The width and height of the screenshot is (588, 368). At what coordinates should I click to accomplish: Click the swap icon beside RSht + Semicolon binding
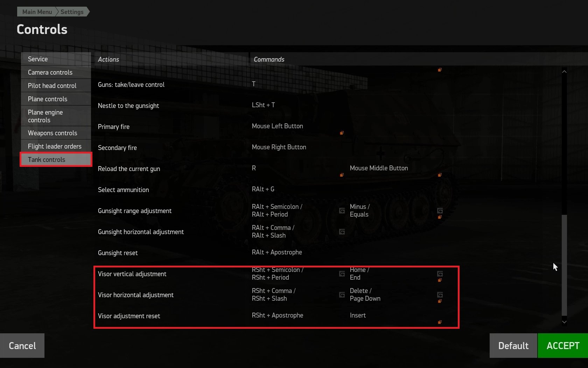point(342,274)
